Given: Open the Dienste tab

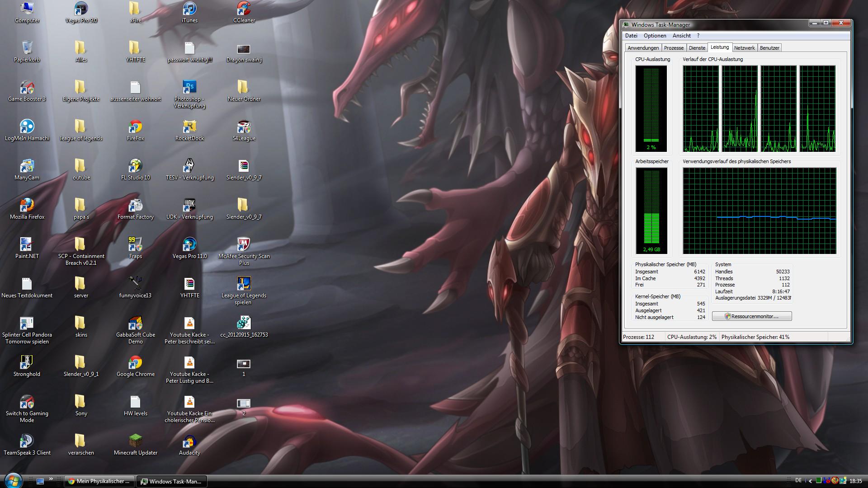Looking at the screenshot, I should tap(697, 48).
